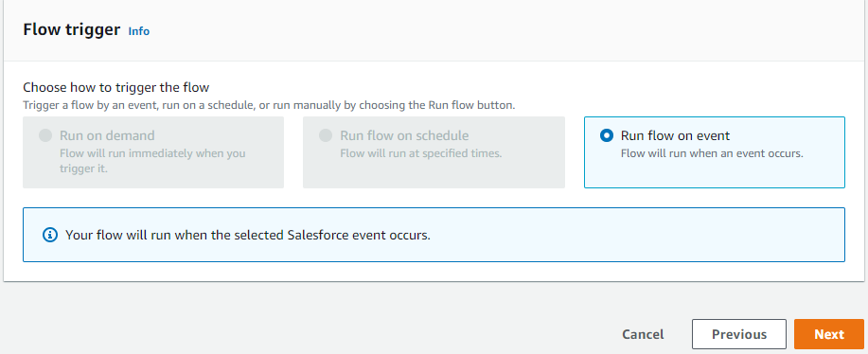This screenshot has height=354, width=868.
Task: Click the helper text about Run flow button
Action: tap(269, 105)
